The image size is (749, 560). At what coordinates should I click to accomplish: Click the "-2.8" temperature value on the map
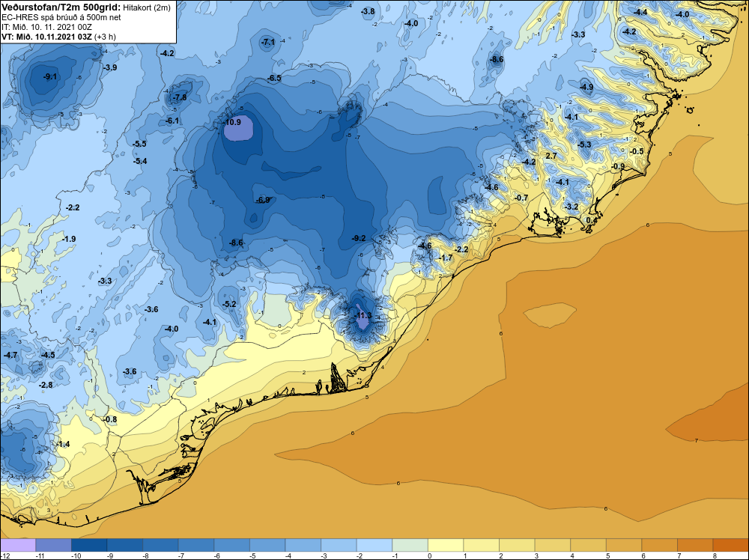[x=46, y=385]
